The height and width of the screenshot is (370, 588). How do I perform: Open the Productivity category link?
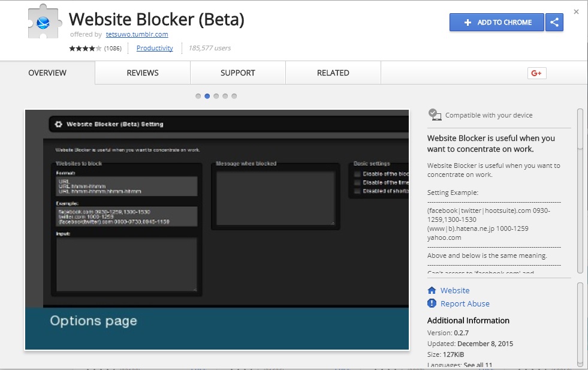(x=155, y=48)
